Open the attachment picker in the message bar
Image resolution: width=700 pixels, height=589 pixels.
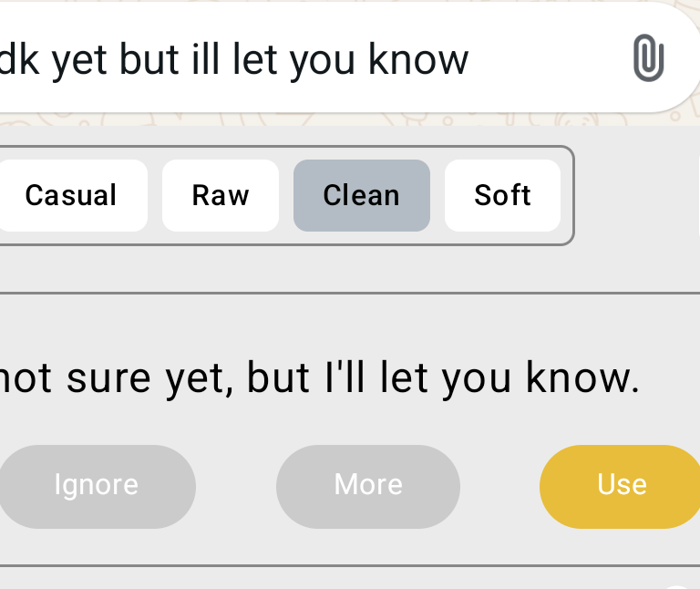[648, 59]
